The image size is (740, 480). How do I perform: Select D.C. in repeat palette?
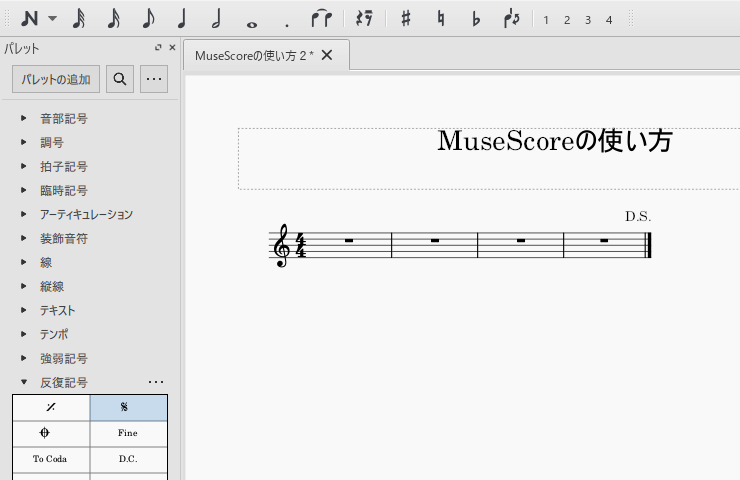coord(129,459)
